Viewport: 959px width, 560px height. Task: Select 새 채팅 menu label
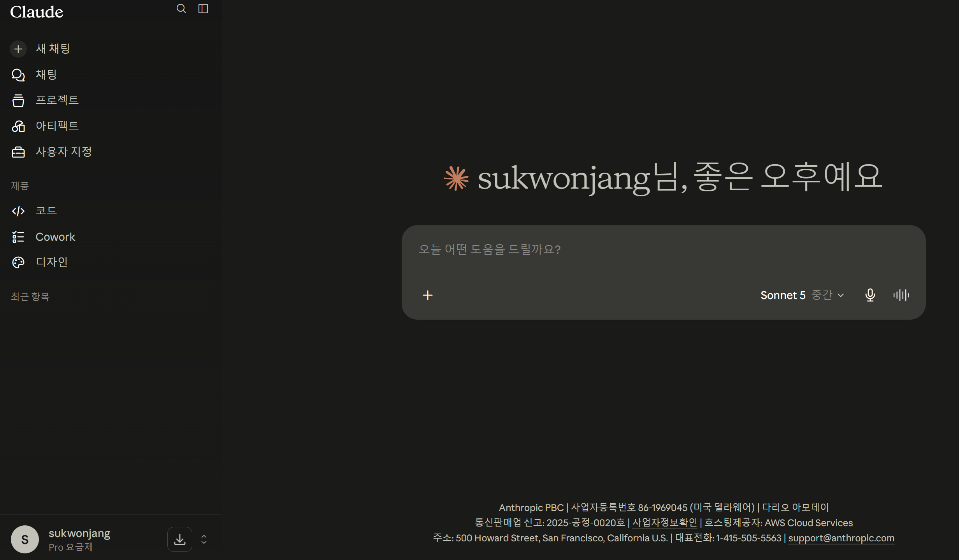(x=53, y=49)
